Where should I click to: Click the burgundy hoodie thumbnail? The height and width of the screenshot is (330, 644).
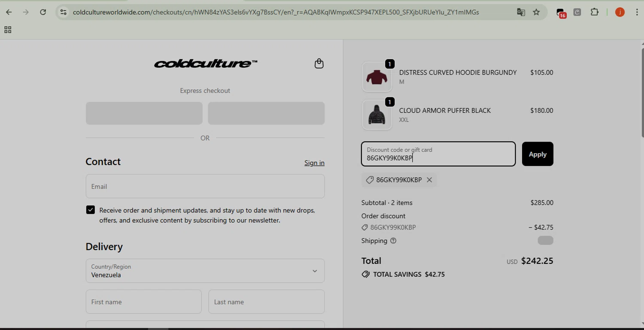(x=377, y=77)
